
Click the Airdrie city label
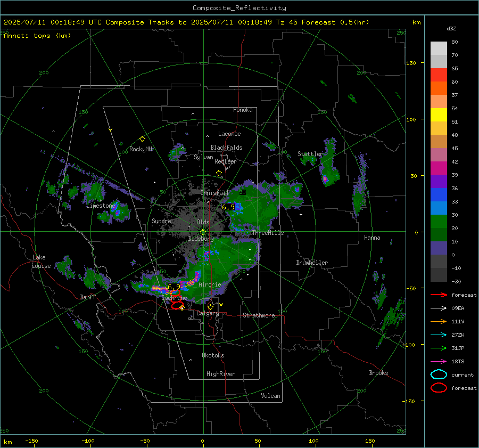pos(210,284)
